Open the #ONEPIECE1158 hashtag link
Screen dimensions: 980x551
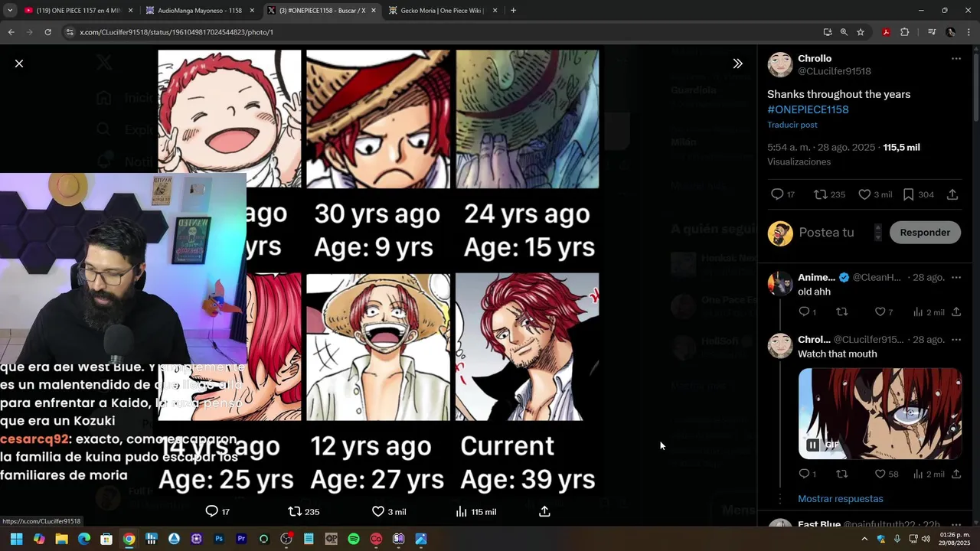[x=808, y=109]
